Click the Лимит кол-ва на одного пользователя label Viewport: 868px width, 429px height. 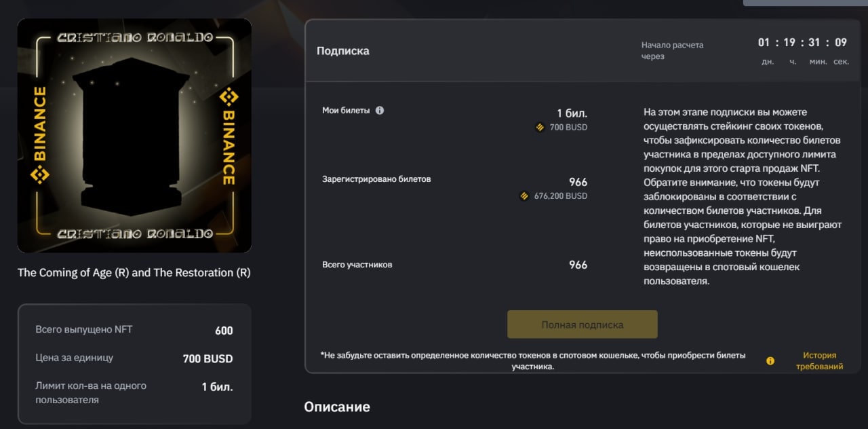[x=91, y=392]
